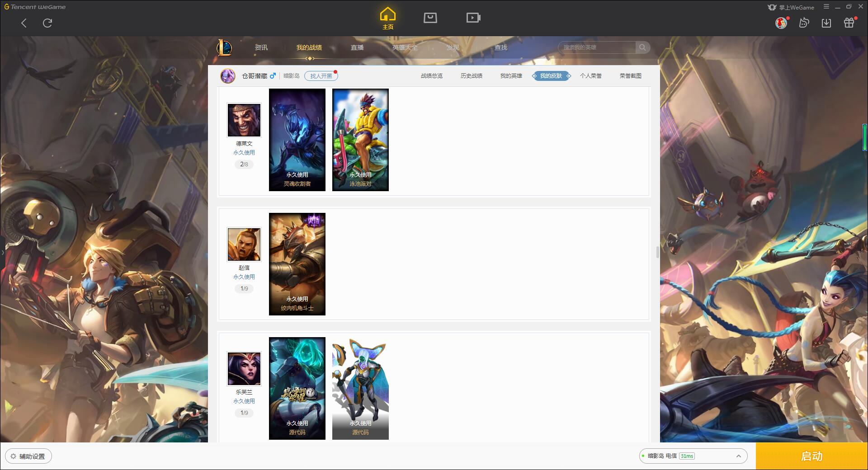Click the 掌上WeGame phone icon
The height and width of the screenshot is (470, 868).
click(x=772, y=7)
